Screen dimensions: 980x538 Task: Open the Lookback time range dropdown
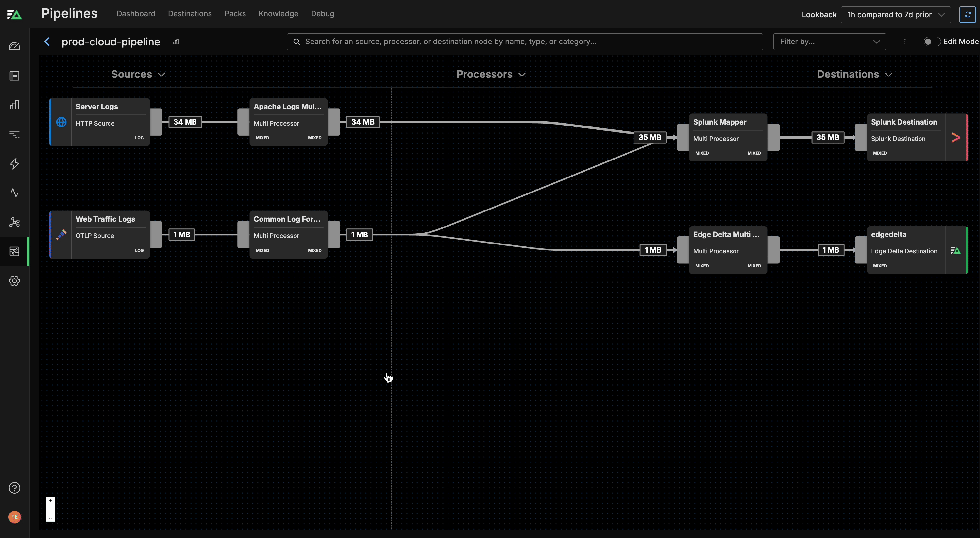pos(895,14)
